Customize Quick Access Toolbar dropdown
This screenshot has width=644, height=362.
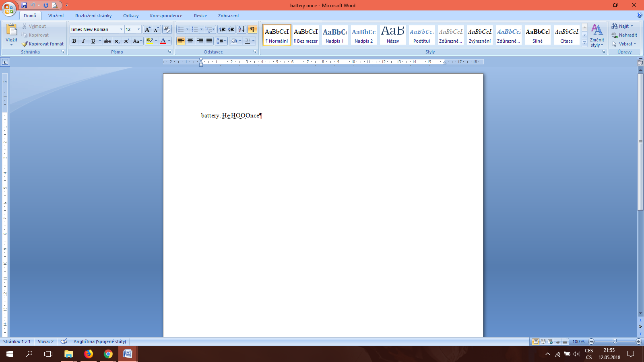click(66, 5)
